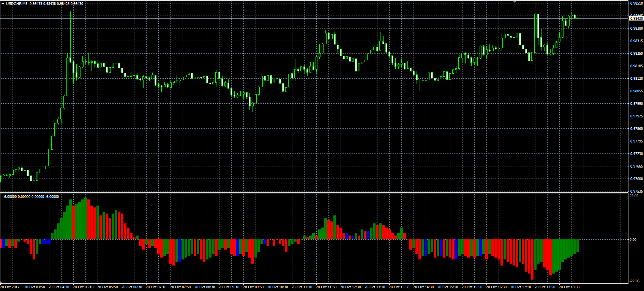Image resolution: width=644 pixels, height=291 pixels.
Task: Click the 0.98250 price axis label
Action: coord(636,54)
